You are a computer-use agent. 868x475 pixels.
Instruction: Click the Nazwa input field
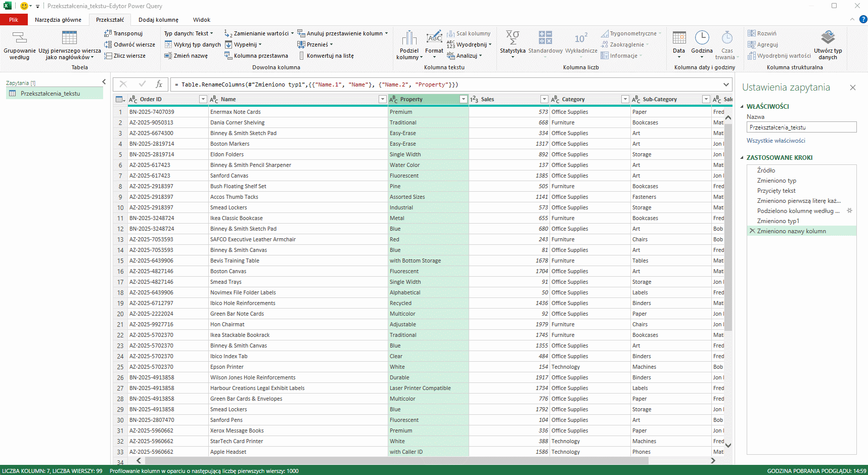802,127
